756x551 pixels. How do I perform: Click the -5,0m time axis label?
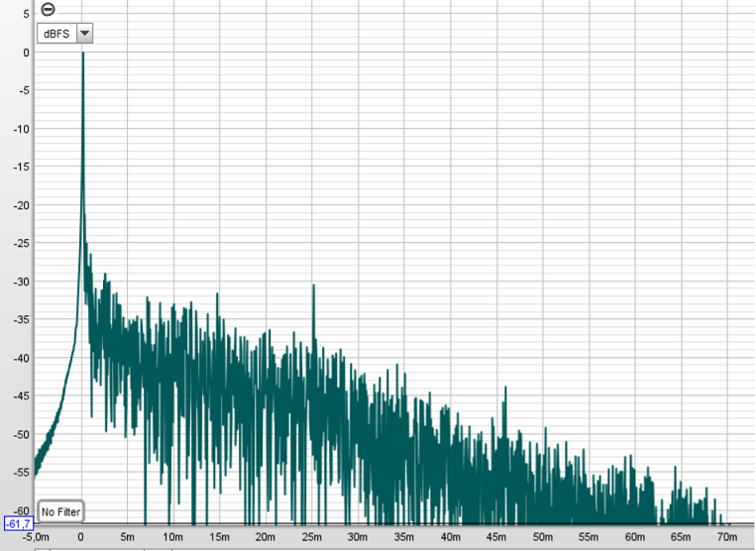pos(36,537)
